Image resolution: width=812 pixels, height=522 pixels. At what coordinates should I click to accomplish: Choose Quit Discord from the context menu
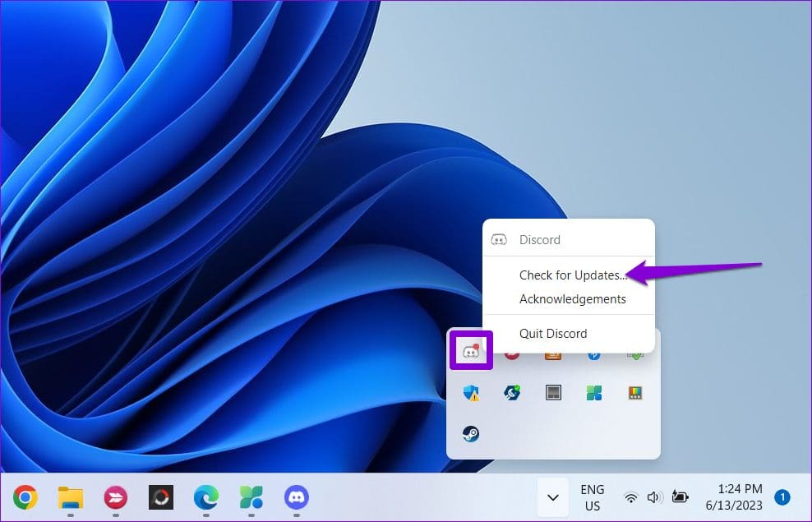tap(553, 334)
